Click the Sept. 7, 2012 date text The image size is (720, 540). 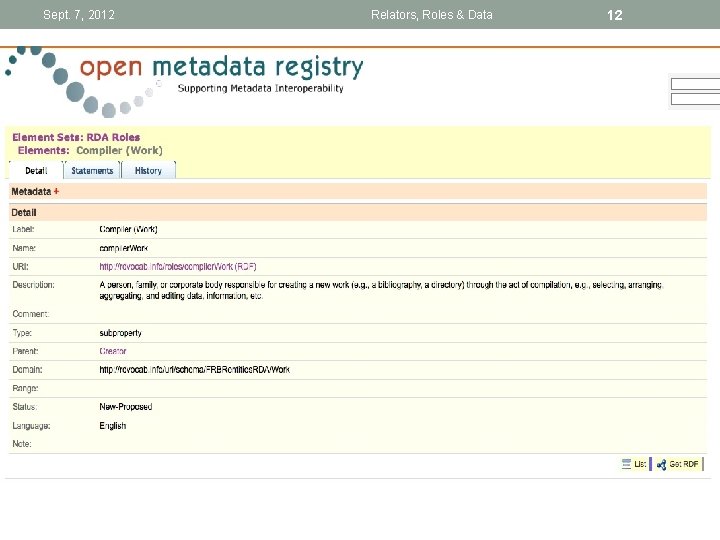pos(79,15)
